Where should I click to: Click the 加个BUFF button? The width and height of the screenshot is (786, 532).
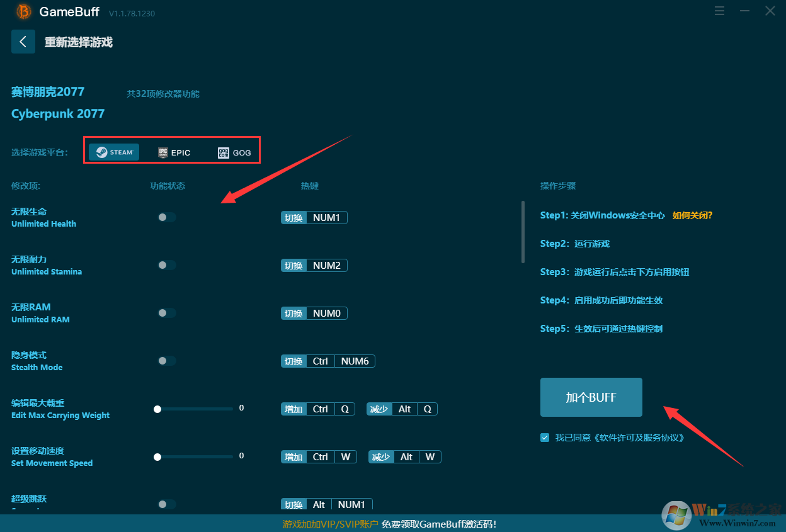(x=591, y=397)
